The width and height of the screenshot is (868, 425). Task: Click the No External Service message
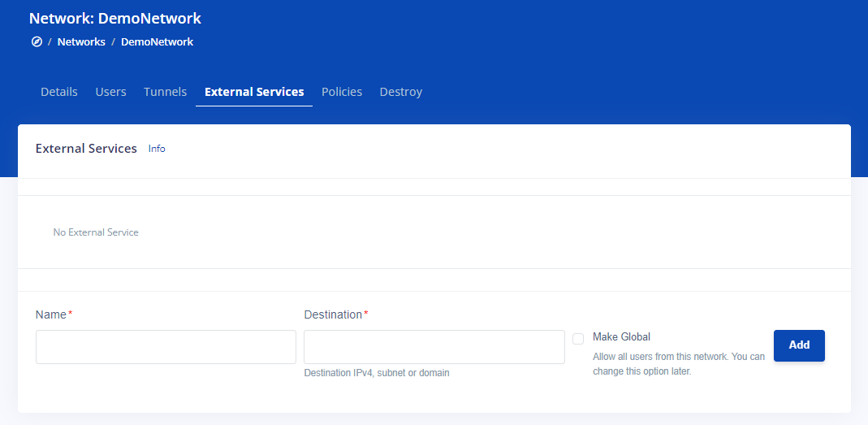(x=96, y=232)
